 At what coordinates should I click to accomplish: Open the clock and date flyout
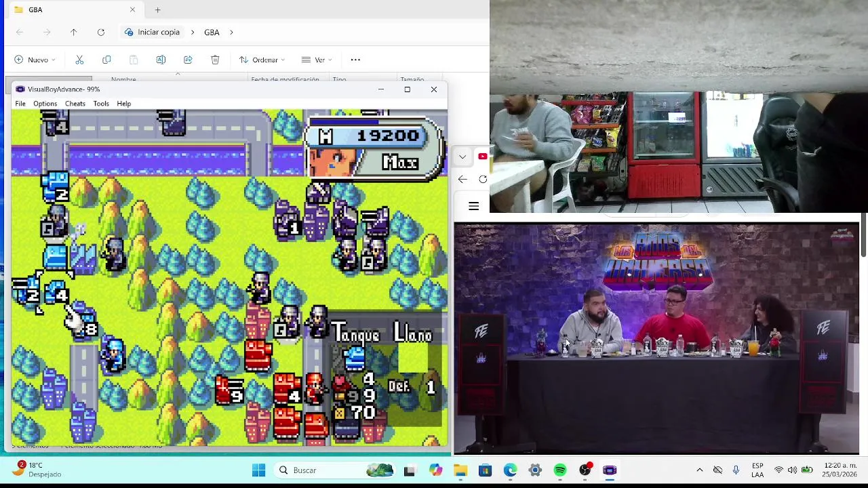point(840,470)
